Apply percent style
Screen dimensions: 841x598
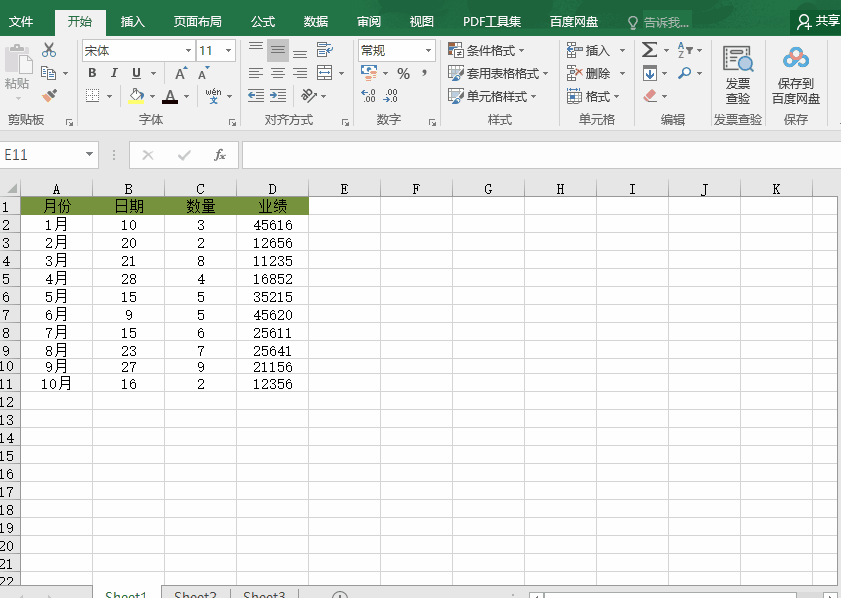coord(403,73)
